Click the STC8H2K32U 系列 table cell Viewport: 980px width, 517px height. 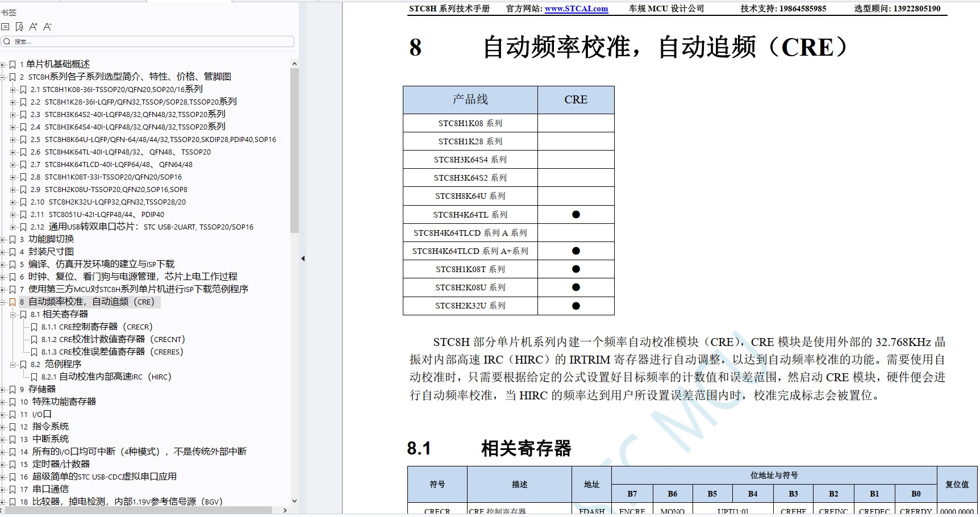click(x=470, y=306)
